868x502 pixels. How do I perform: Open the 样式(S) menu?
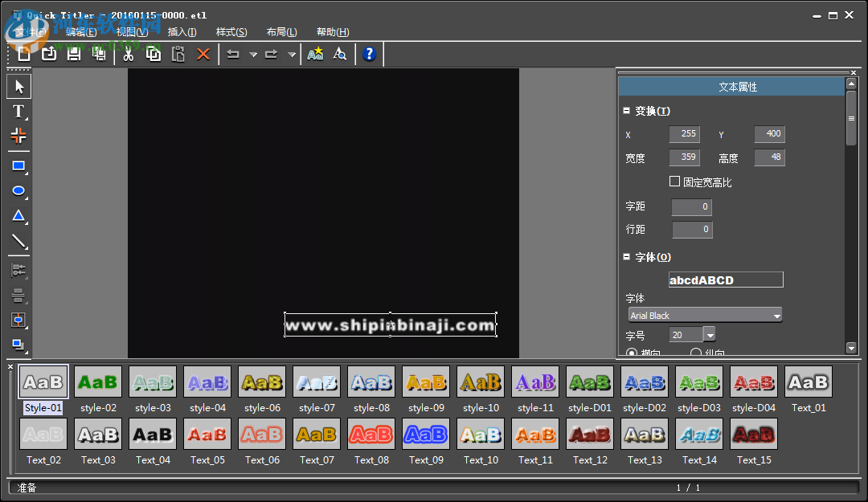pyautogui.click(x=231, y=32)
